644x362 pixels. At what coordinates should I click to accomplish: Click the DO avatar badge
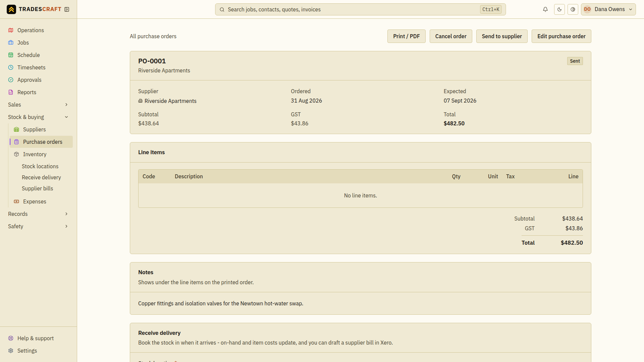(x=587, y=9)
